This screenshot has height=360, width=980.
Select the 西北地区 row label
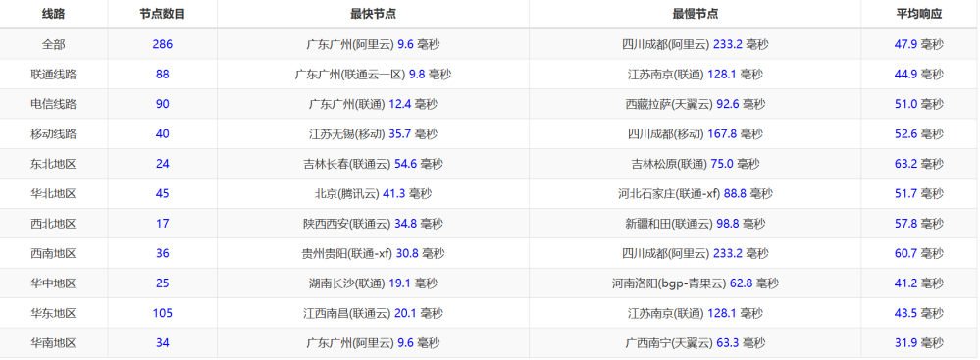(54, 223)
